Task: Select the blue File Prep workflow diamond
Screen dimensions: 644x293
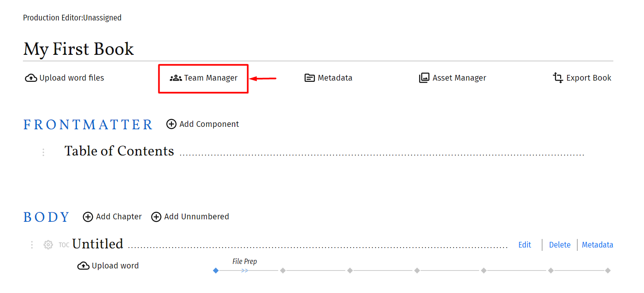Action: click(216, 270)
